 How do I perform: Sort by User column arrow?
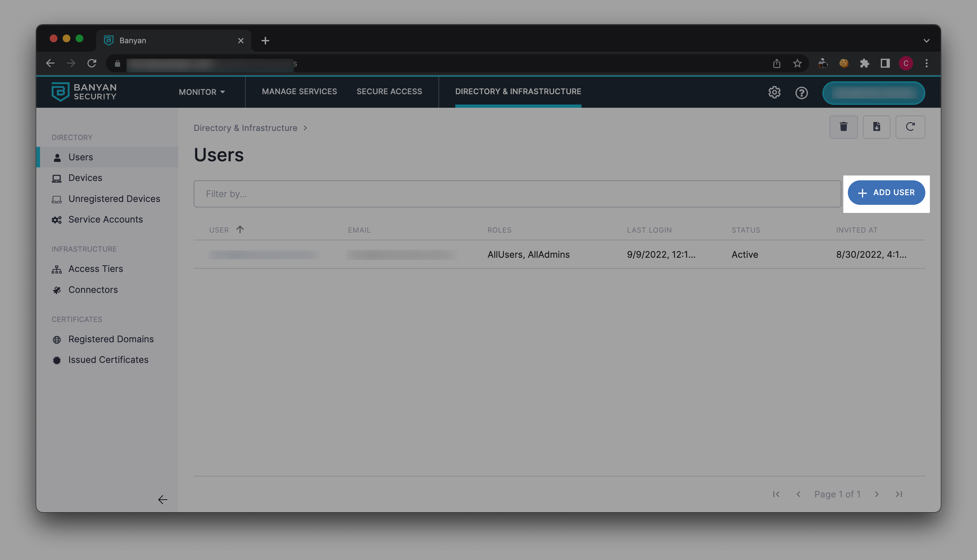click(240, 230)
